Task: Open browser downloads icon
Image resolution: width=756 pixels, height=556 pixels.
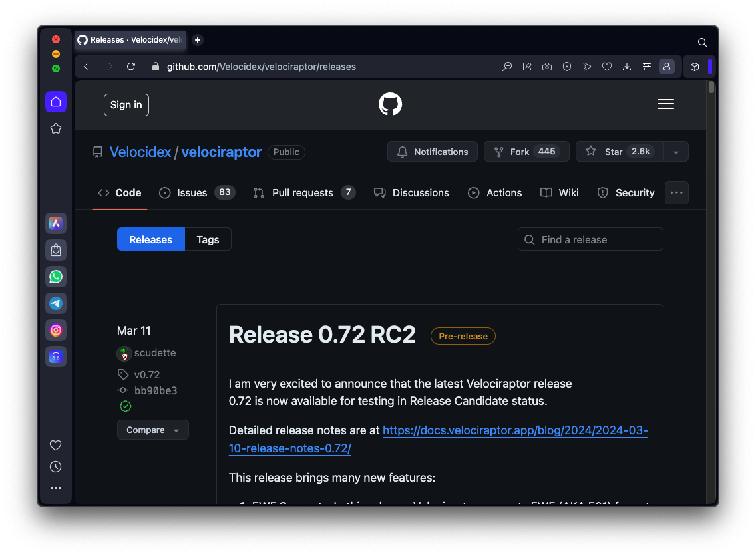Action: click(627, 67)
